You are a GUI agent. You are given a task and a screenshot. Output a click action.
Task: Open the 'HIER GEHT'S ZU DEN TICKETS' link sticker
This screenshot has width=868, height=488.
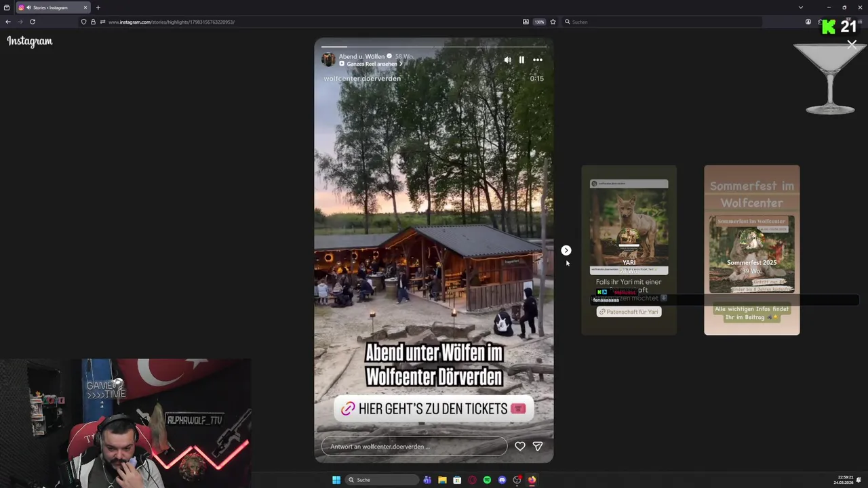pyautogui.click(x=434, y=409)
